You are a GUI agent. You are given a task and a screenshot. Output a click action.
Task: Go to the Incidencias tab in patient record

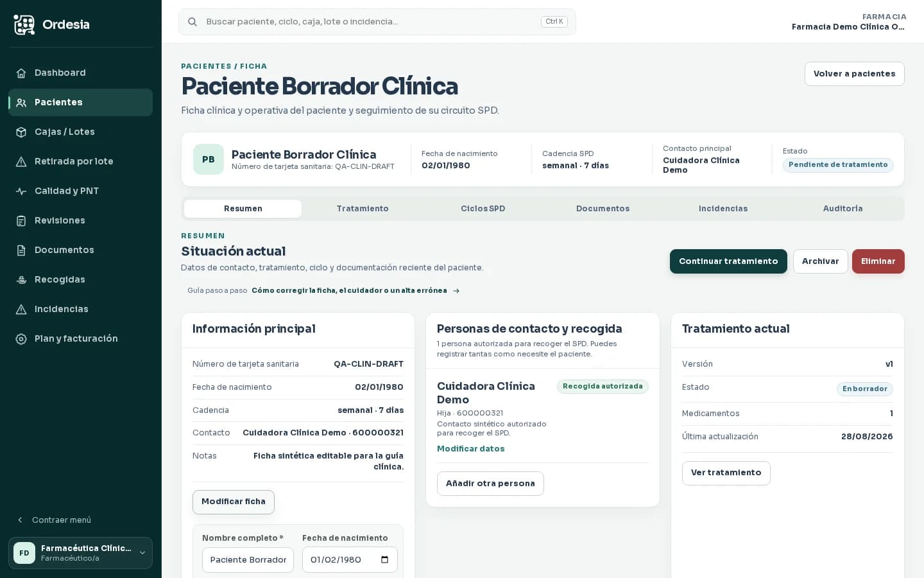point(723,209)
